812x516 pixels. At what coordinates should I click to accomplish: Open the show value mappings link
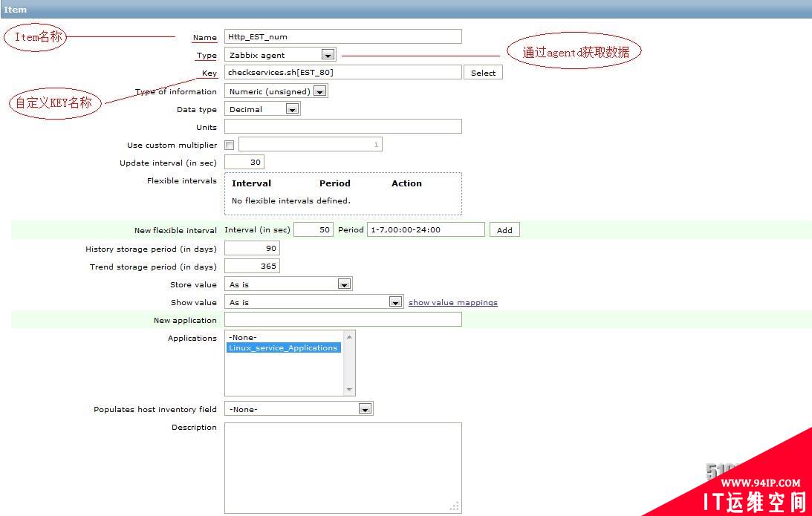coord(452,303)
